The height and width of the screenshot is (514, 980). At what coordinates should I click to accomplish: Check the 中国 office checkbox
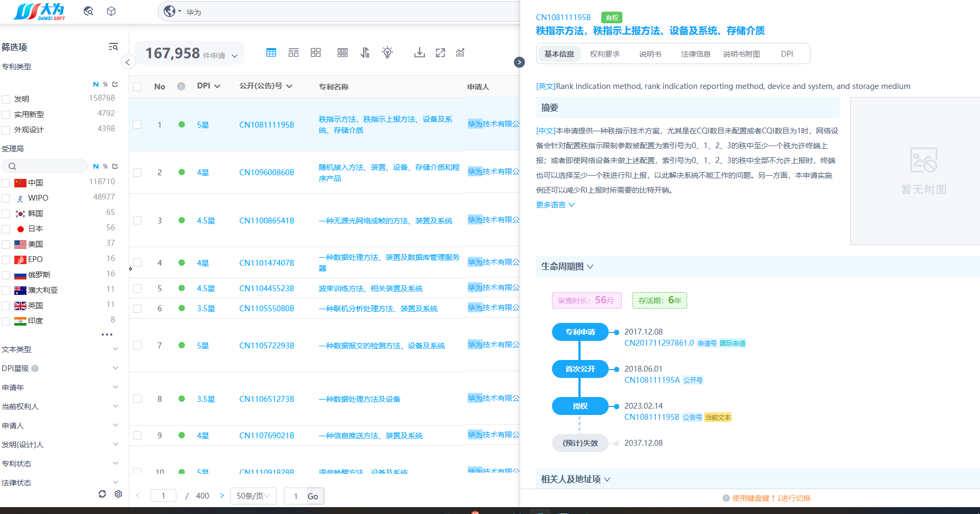click(x=6, y=183)
